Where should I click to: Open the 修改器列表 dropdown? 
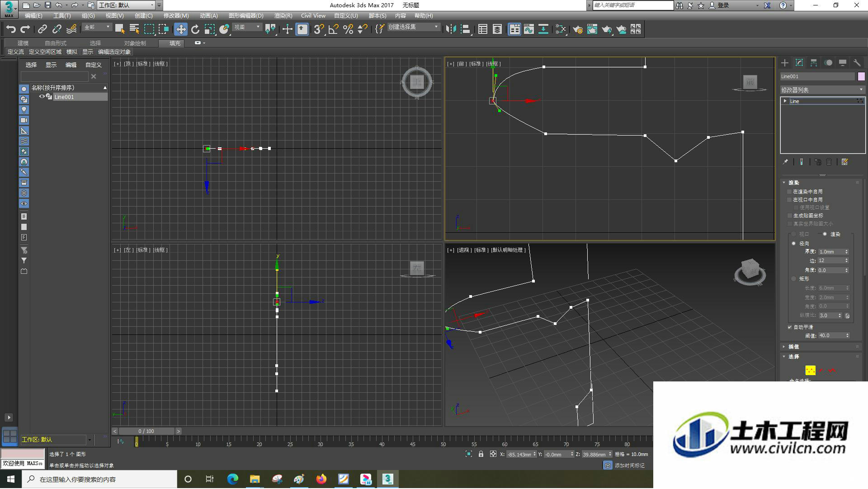coord(822,90)
